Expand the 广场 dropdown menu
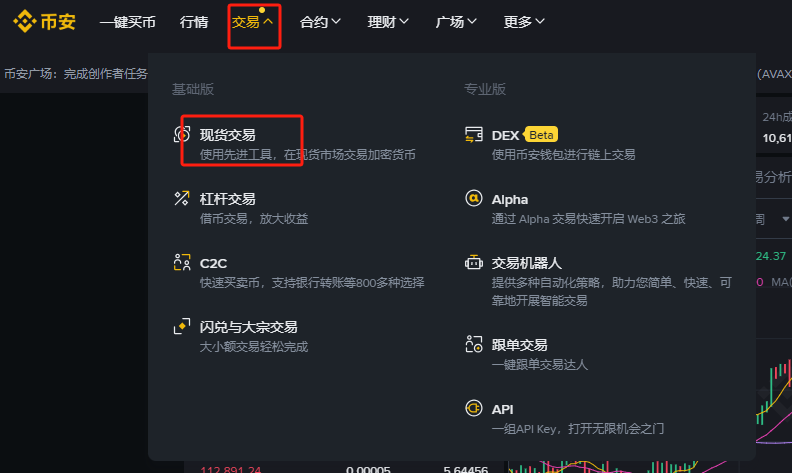 (456, 22)
